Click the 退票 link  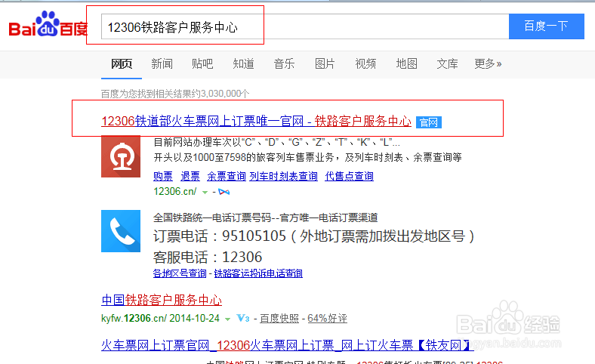point(190,176)
